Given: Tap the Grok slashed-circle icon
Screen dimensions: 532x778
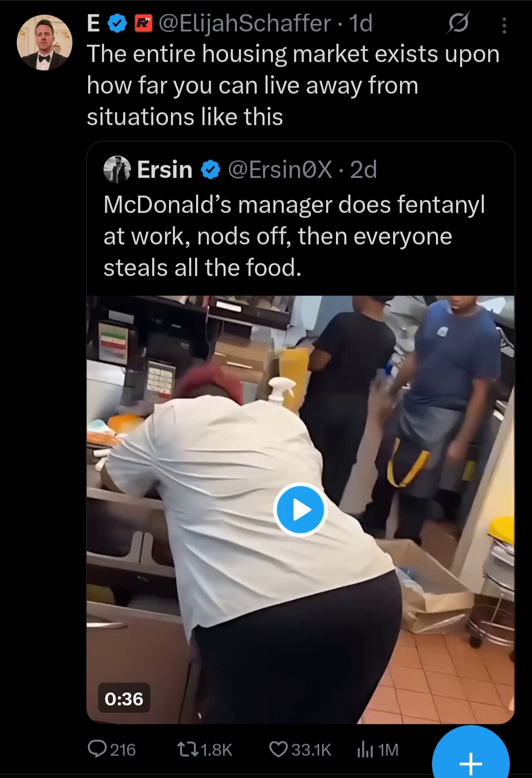Looking at the screenshot, I should (x=458, y=23).
